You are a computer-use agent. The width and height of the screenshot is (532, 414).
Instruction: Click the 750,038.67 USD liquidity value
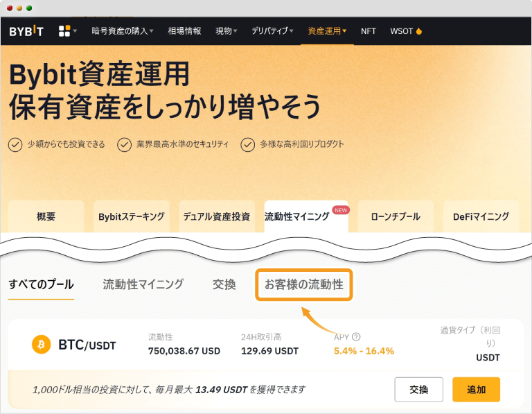pyautogui.click(x=184, y=351)
